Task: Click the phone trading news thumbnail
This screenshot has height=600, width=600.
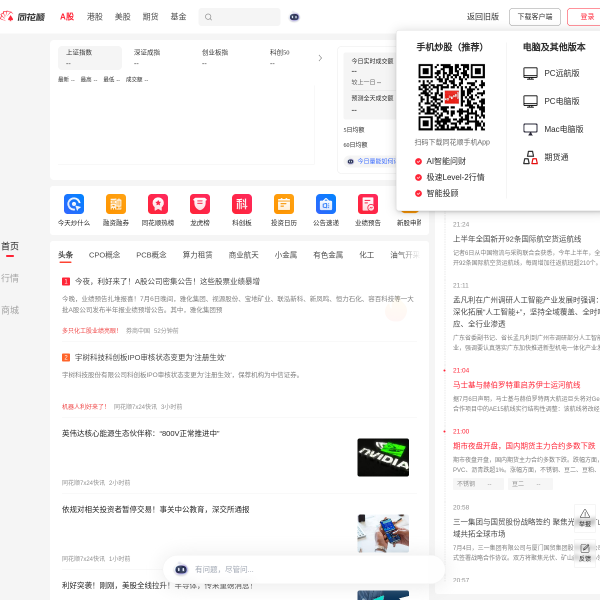Action: (x=383, y=533)
